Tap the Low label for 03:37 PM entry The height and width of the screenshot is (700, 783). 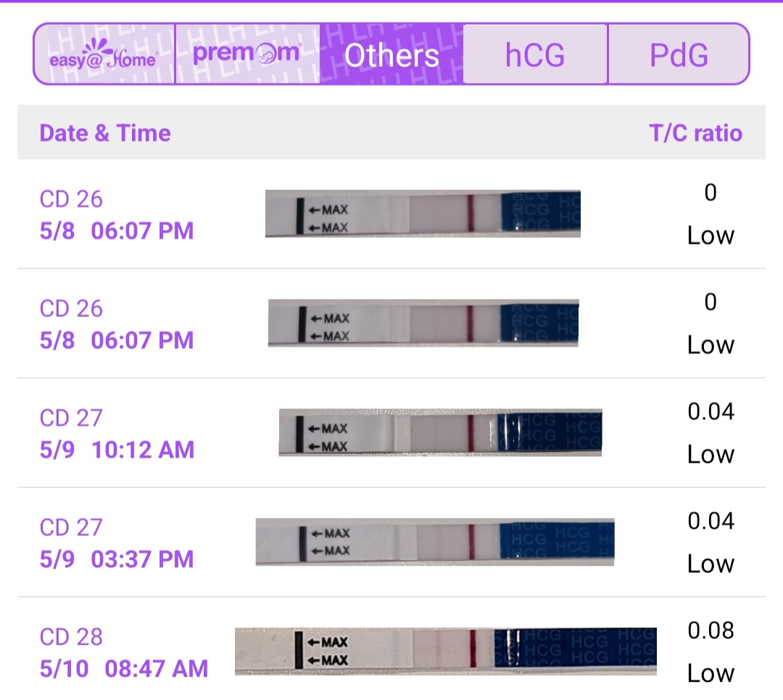click(x=710, y=564)
